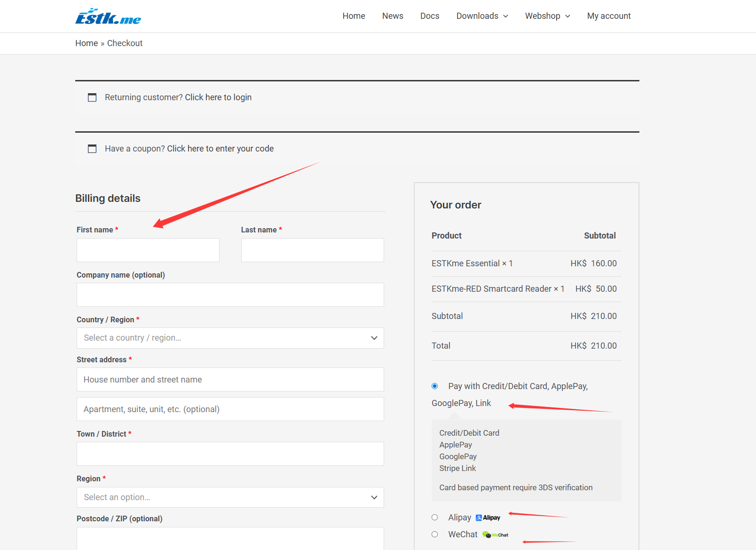Go to My account page
Viewport: 756px width, 550px height.
(x=609, y=16)
